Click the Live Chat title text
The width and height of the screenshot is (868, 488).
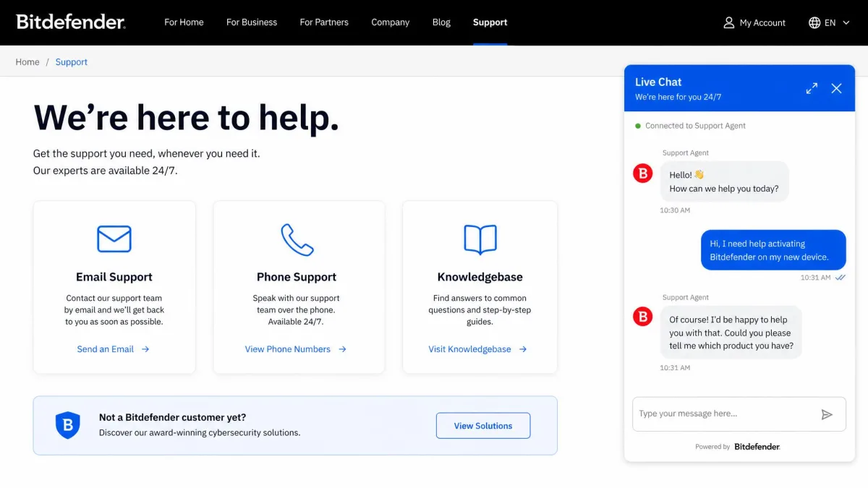(658, 82)
